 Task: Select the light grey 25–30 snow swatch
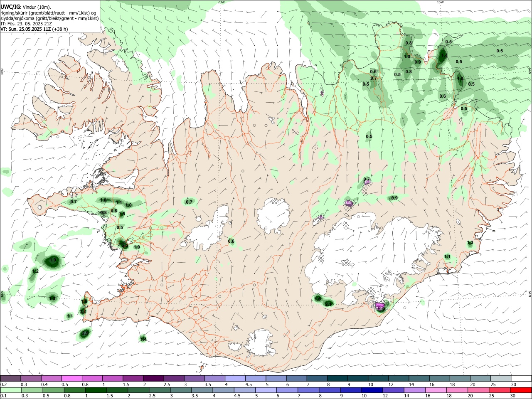coord(500,379)
